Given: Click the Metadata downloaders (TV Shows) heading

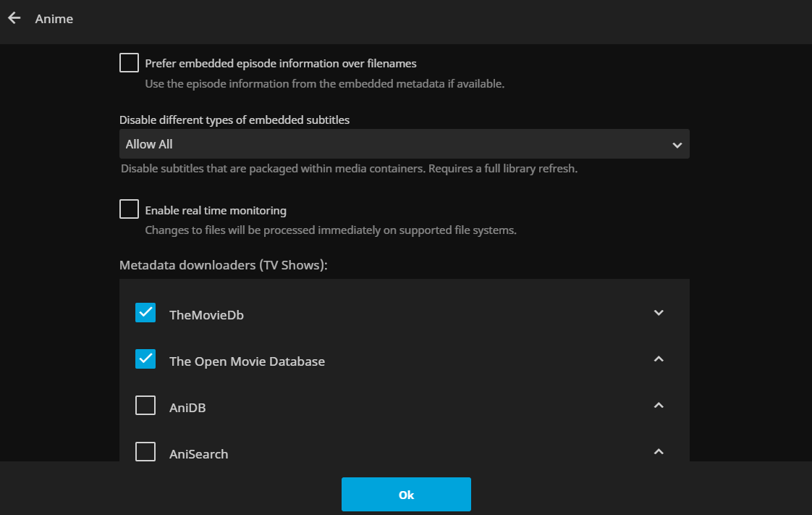Looking at the screenshot, I should tap(223, 265).
